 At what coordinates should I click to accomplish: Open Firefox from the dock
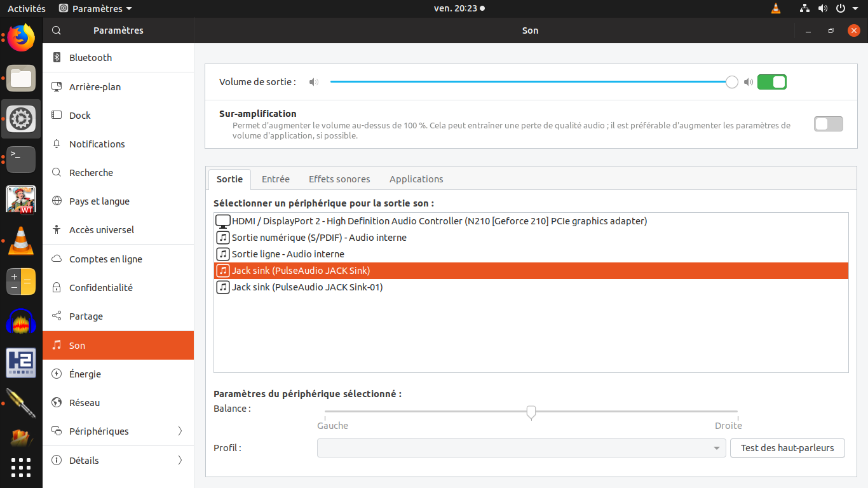point(21,37)
